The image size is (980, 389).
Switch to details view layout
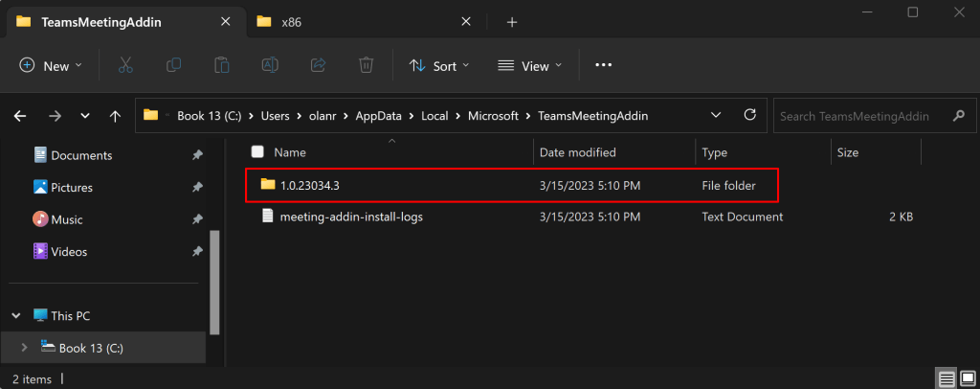tap(945, 378)
